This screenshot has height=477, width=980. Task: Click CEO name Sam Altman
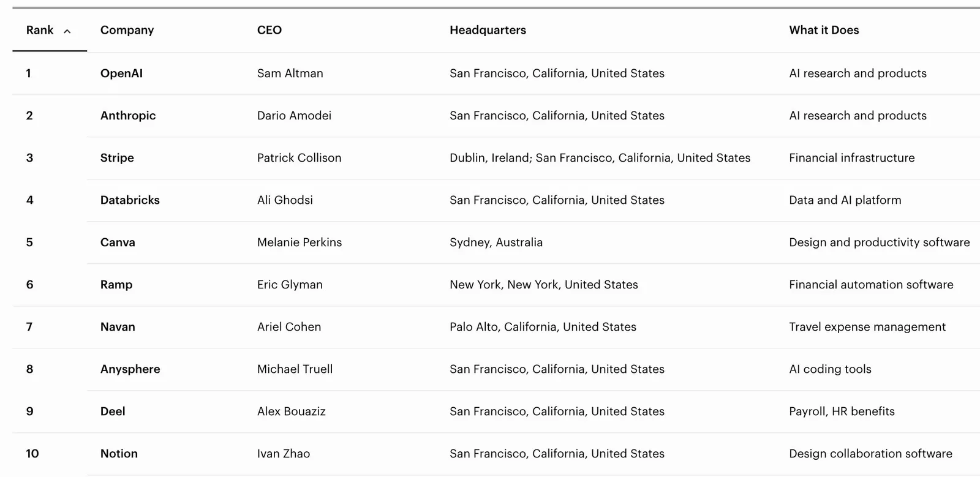[x=290, y=73]
